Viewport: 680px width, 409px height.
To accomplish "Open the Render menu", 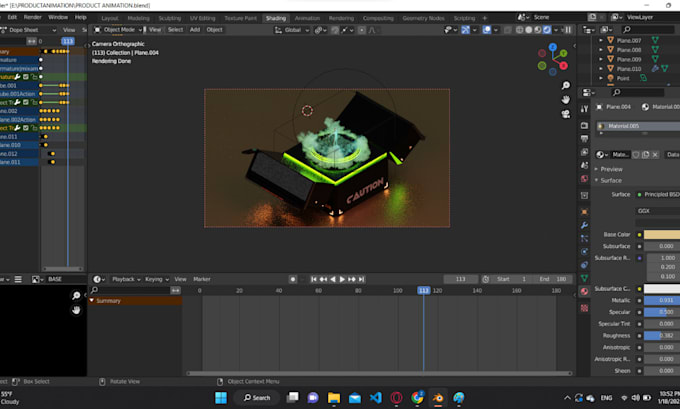I will pos(33,17).
